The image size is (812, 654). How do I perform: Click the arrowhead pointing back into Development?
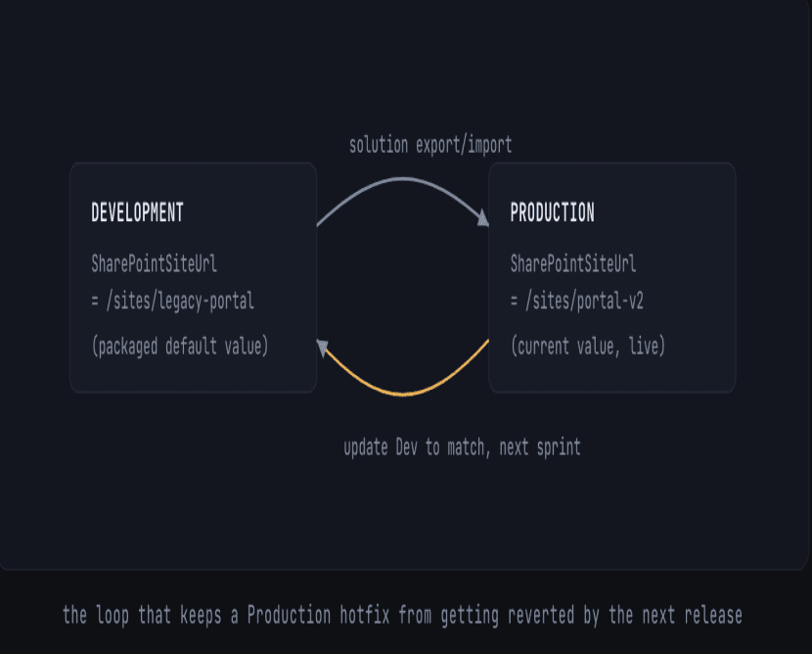click(322, 349)
